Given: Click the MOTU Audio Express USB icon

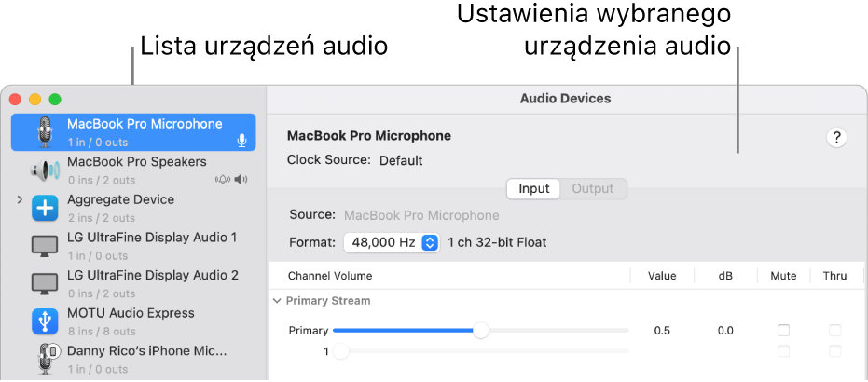Looking at the screenshot, I should 45,322.
